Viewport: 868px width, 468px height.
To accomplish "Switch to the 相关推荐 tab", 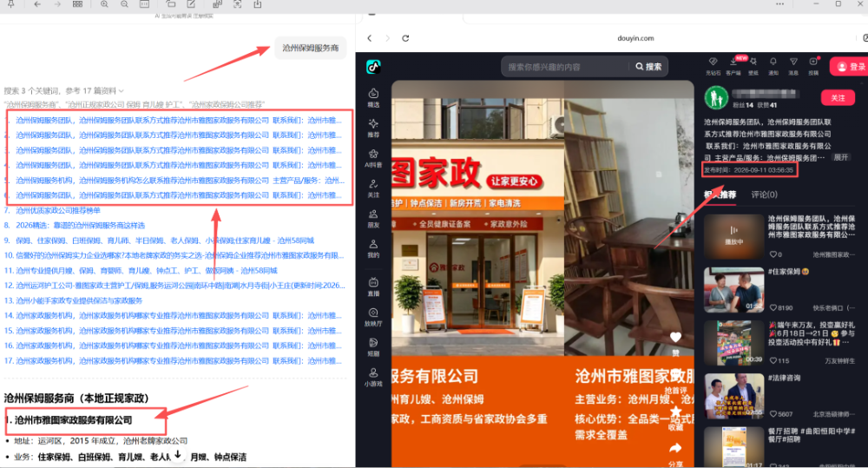I will [x=720, y=194].
